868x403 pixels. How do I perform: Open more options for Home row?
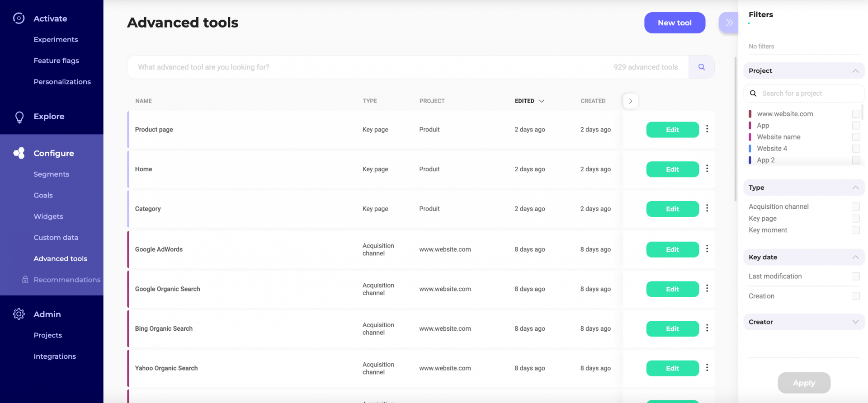tap(707, 169)
